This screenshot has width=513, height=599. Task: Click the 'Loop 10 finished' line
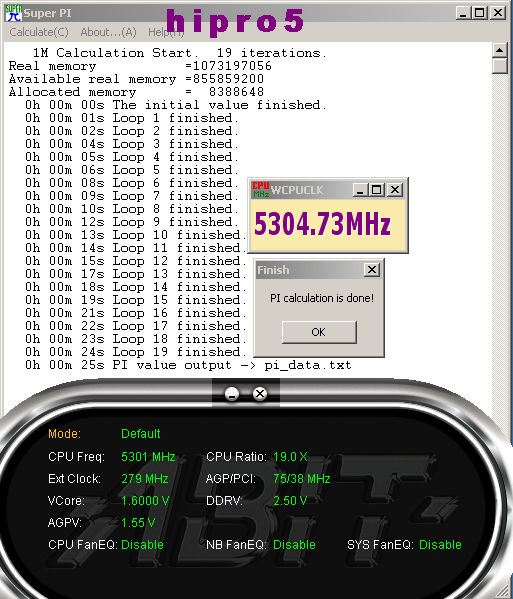click(x=136, y=235)
